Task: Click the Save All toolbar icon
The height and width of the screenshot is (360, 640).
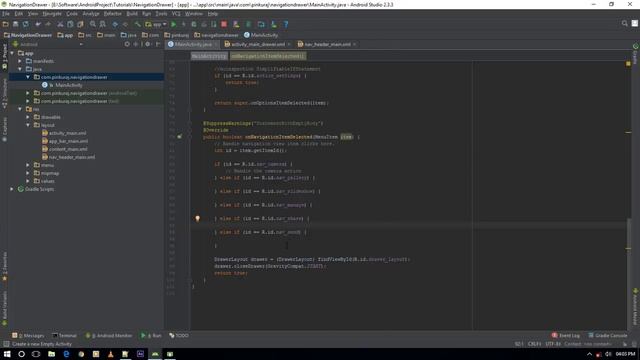Action: [16, 24]
